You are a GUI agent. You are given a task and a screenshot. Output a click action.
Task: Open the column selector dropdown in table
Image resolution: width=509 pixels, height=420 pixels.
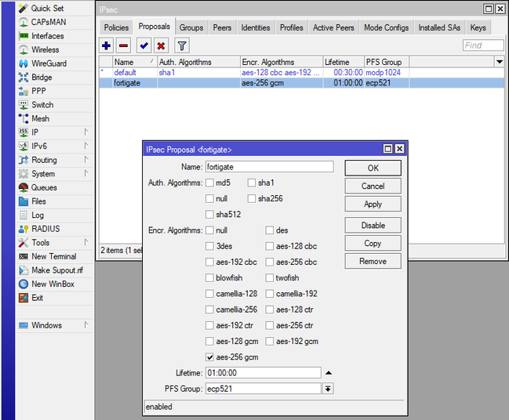pyautogui.click(x=500, y=61)
